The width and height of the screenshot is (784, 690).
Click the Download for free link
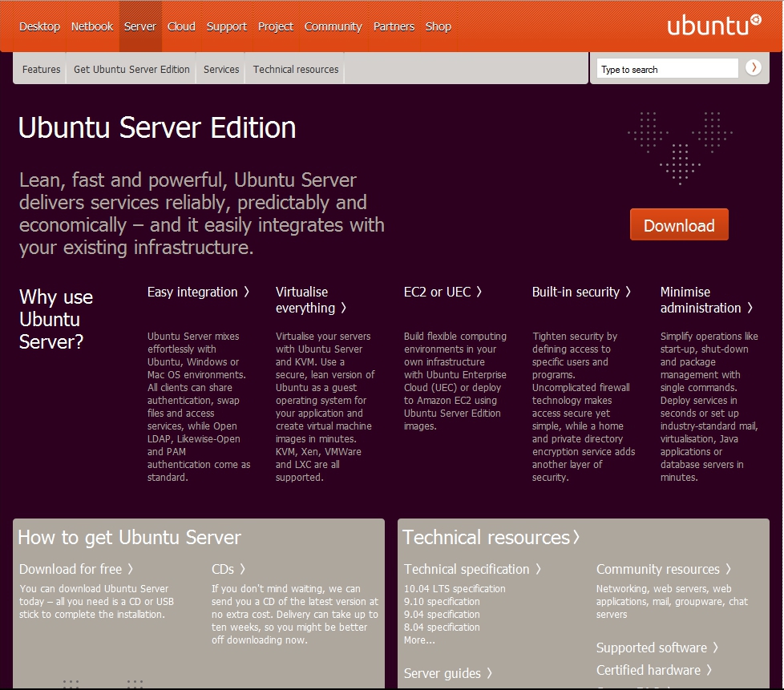76,569
